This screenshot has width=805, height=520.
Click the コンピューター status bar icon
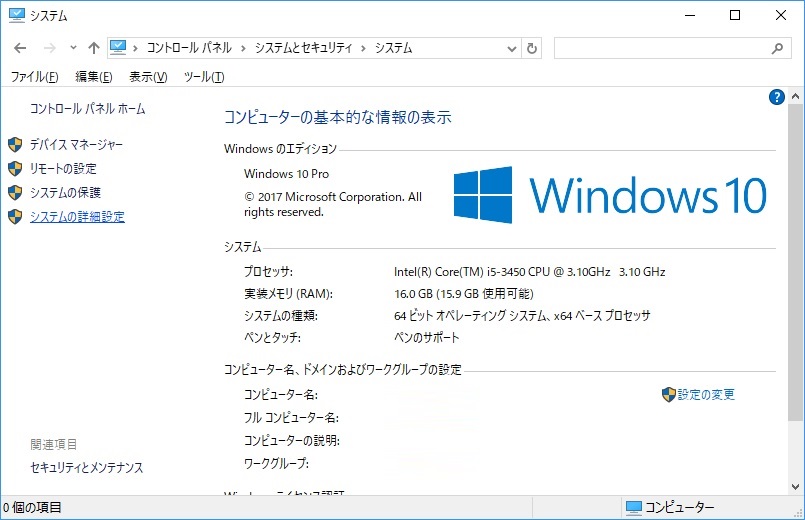coord(634,508)
